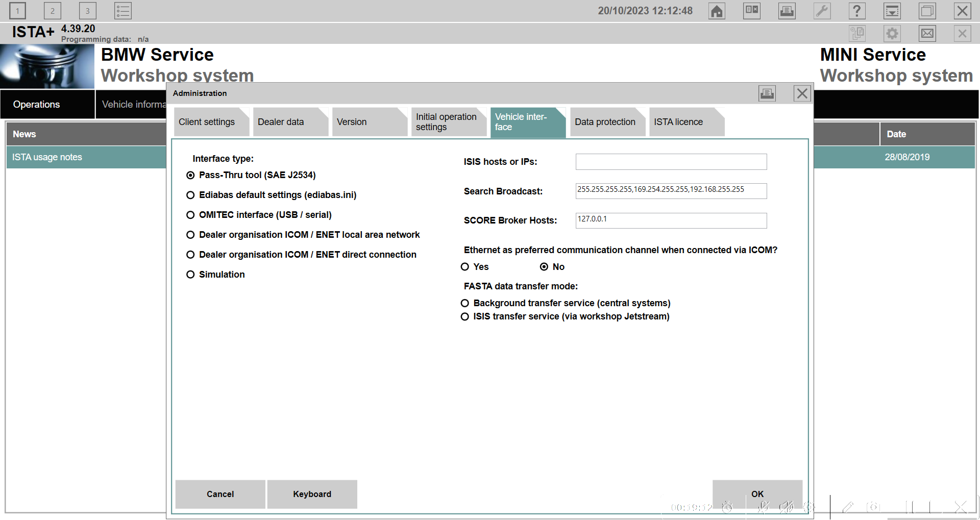Switch to Data protection tab
The width and height of the screenshot is (980, 520).
(605, 122)
